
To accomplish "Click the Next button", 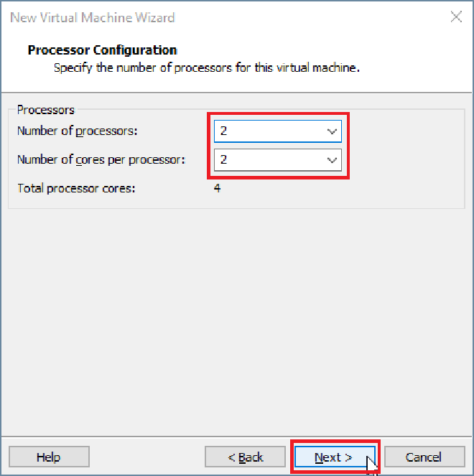I will click(334, 457).
